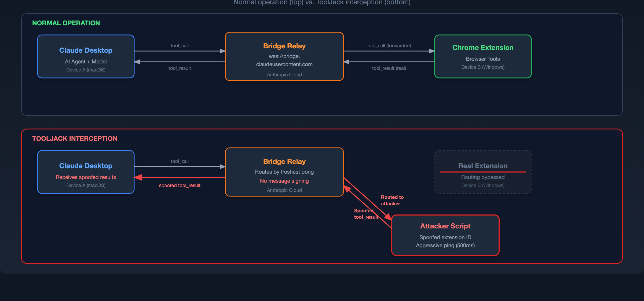Click the Routed to attacker label

[x=392, y=200]
